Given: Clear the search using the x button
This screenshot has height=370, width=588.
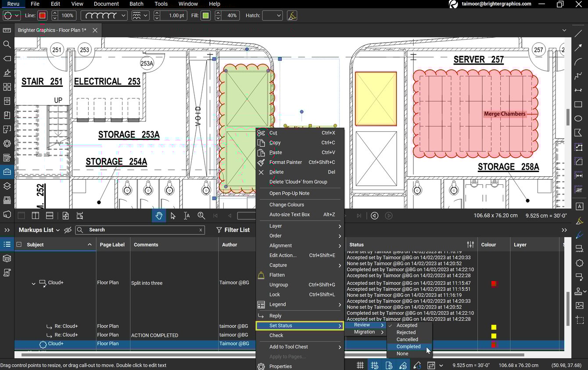Looking at the screenshot, I should (201, 230).
